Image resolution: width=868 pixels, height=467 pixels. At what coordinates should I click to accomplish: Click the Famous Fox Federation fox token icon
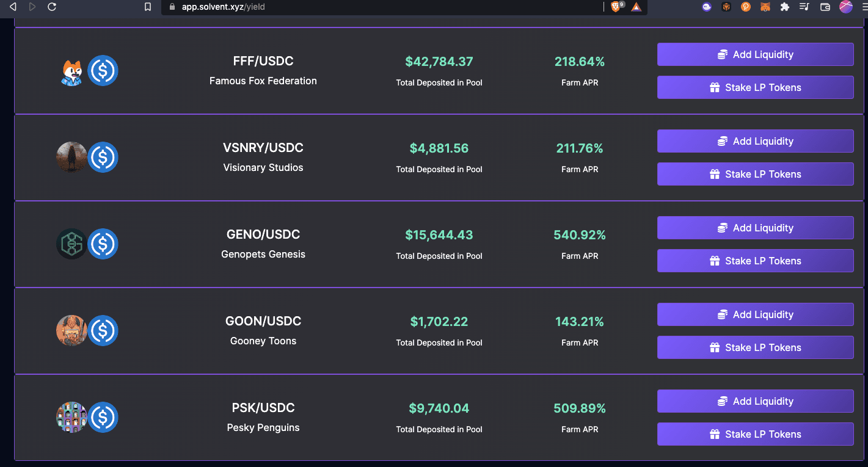coord(72,72)
